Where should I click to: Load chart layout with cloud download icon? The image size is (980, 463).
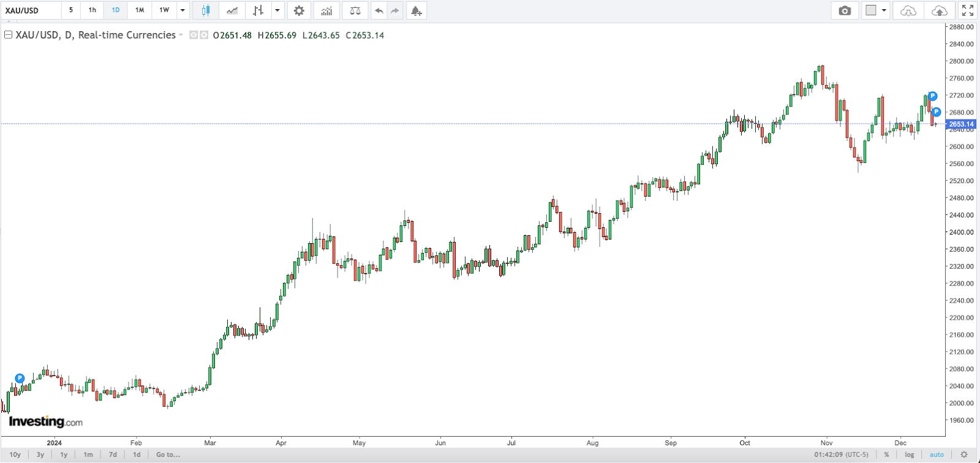point(908,10)
